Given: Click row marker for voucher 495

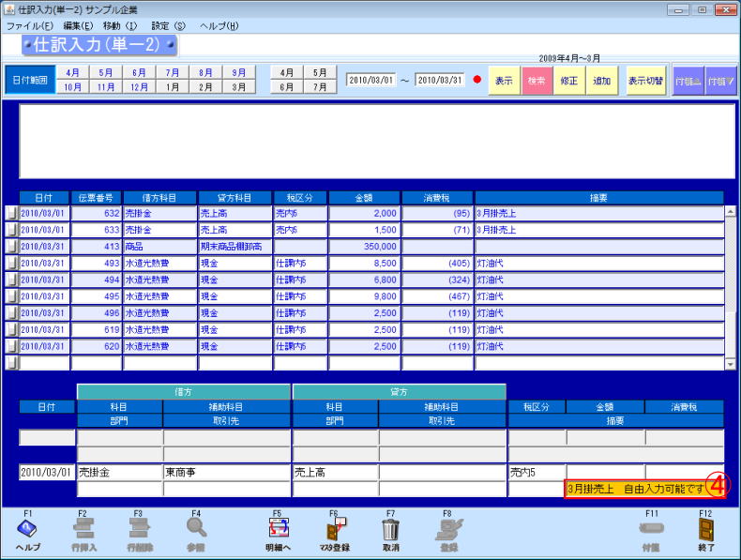Looking at the screenshot, I should (x=11, y=296).
